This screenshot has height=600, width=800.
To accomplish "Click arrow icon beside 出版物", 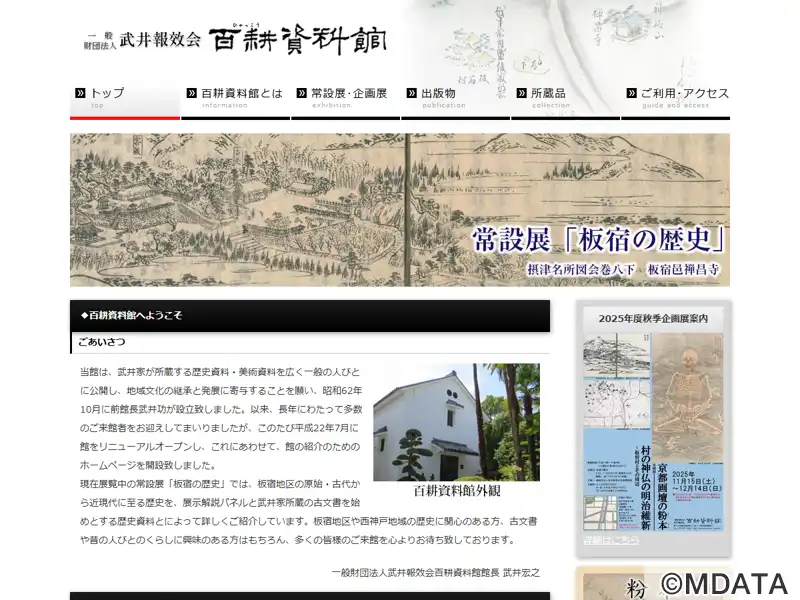I will tap(411, 93).
